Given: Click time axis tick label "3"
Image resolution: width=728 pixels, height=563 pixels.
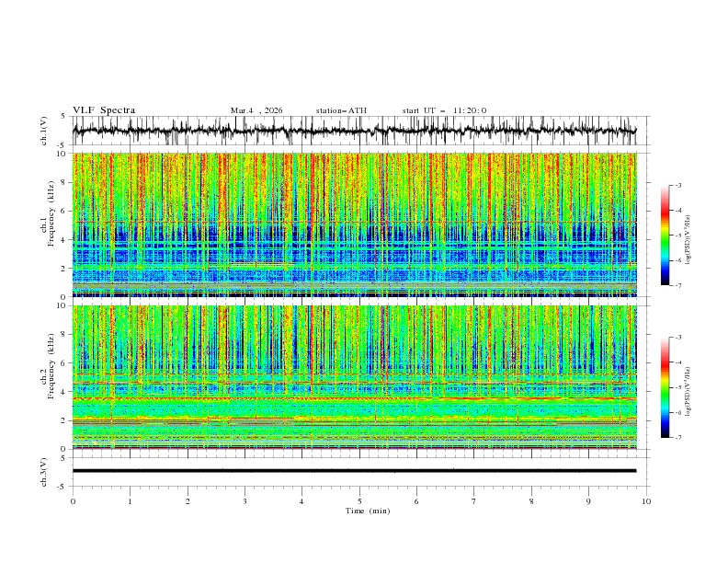Looking at the screenshot, I should [245, 501].
